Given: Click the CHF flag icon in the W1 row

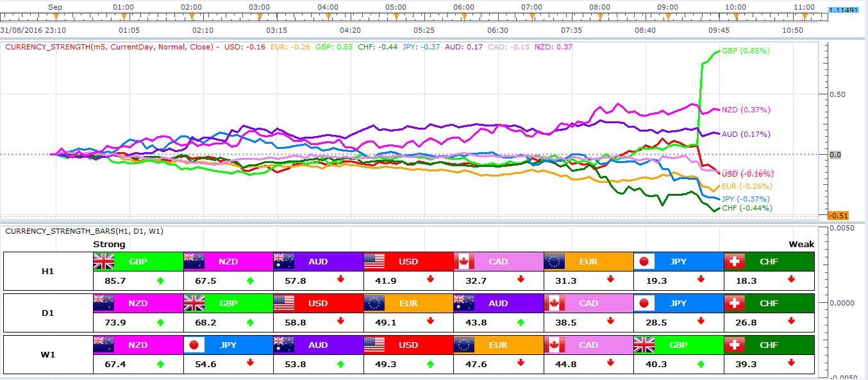Looking at the screenshot, I should click(735, 345).
